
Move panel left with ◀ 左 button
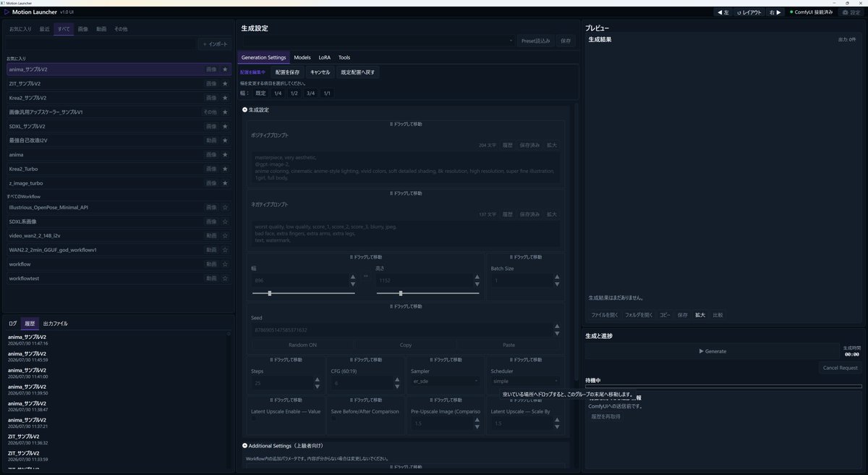(723, 12)
